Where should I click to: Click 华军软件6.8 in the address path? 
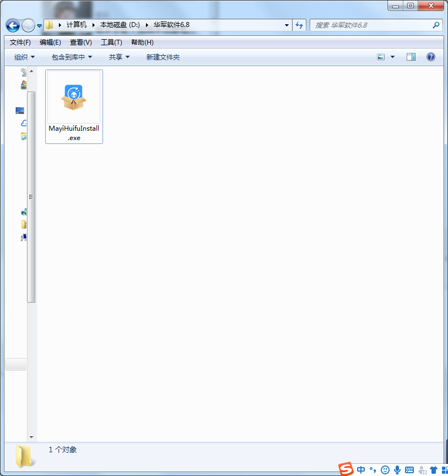pyautogui.click(x=171, y=25)
